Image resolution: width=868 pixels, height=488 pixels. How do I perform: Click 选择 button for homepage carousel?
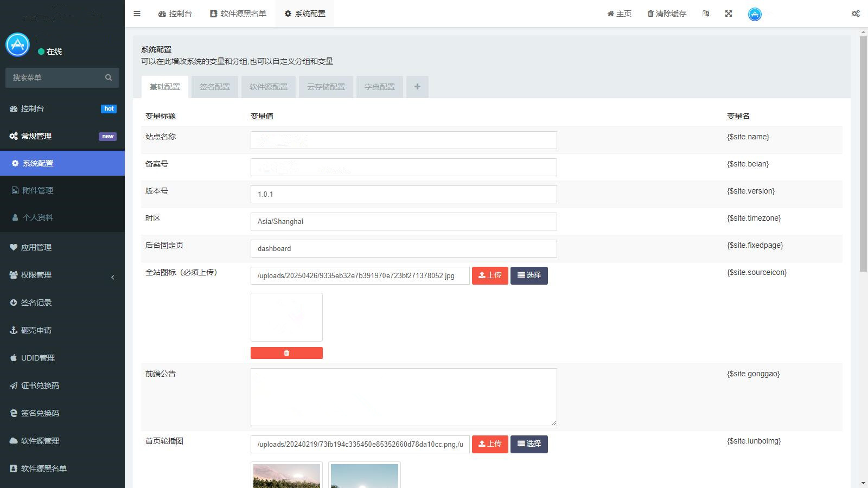point(529,444)
